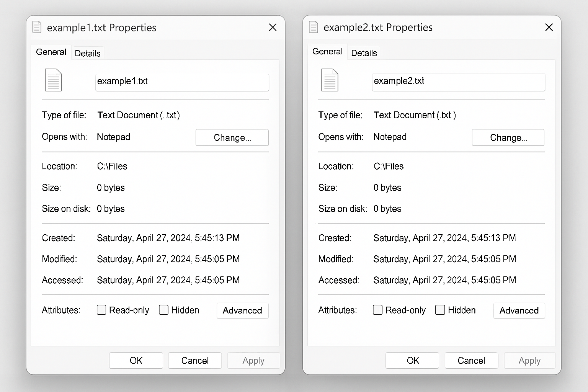Click the document icon in example1.txt title bar

pyautogui.click(x=37, y=27)
